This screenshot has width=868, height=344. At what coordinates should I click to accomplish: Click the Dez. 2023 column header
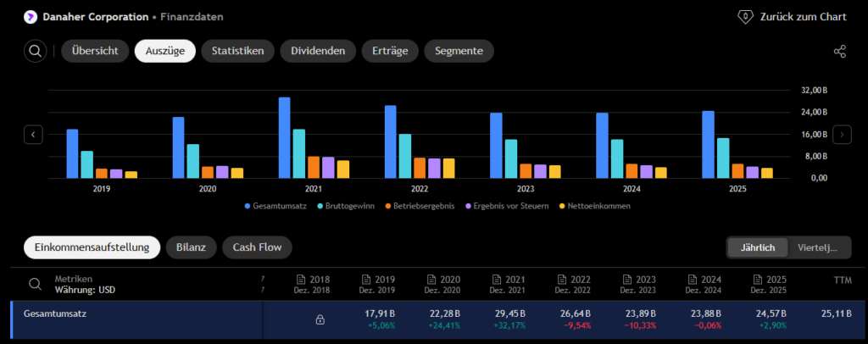coord(637,290)
